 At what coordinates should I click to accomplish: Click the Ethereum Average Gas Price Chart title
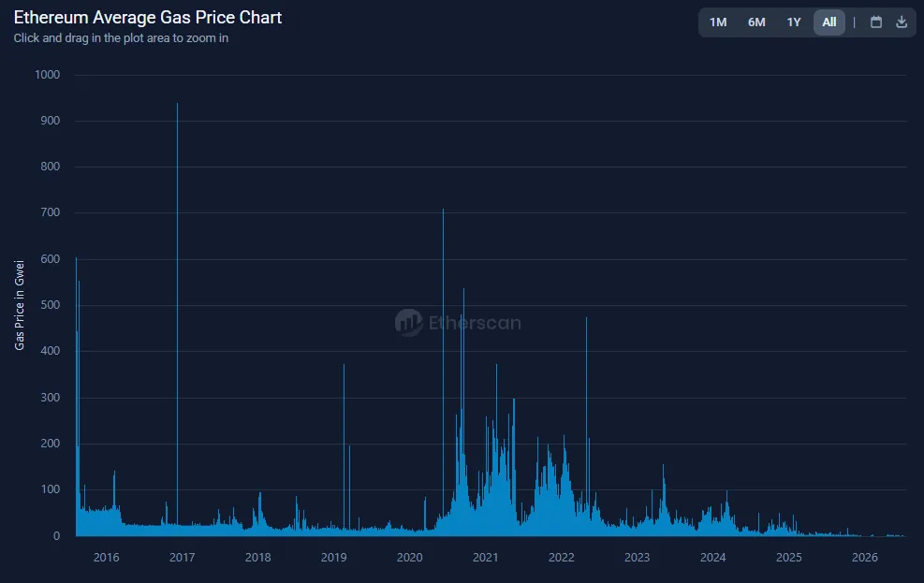[x=148, y=18]
